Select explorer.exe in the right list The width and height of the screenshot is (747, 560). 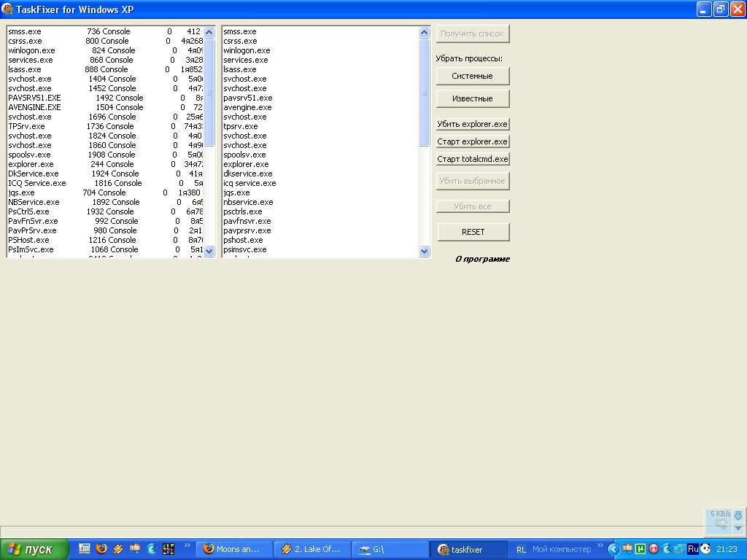pyautogui.click(x=246, y=164)
